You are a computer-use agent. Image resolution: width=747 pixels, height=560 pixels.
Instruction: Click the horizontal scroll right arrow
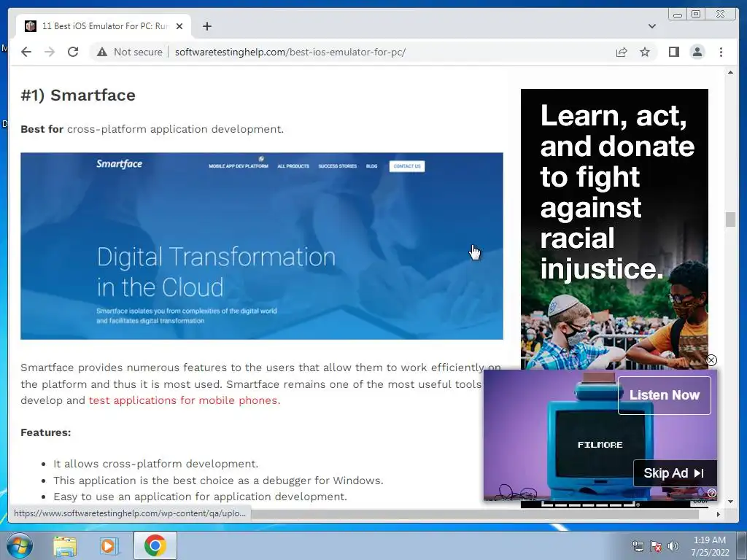click(718, 514)
